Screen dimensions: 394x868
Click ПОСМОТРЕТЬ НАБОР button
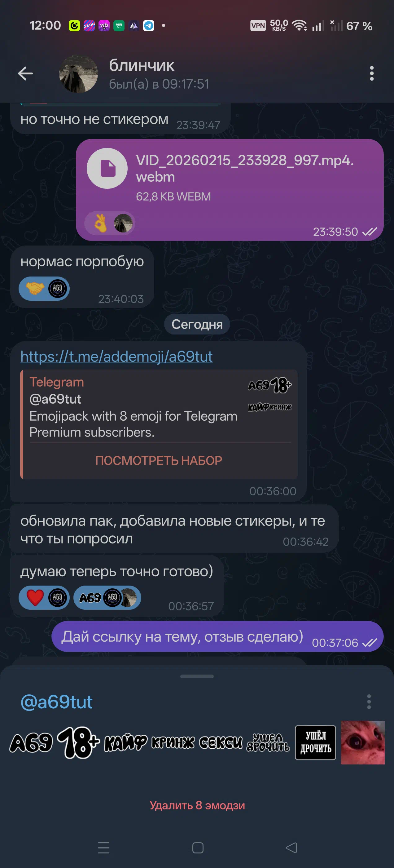[159, 460]
